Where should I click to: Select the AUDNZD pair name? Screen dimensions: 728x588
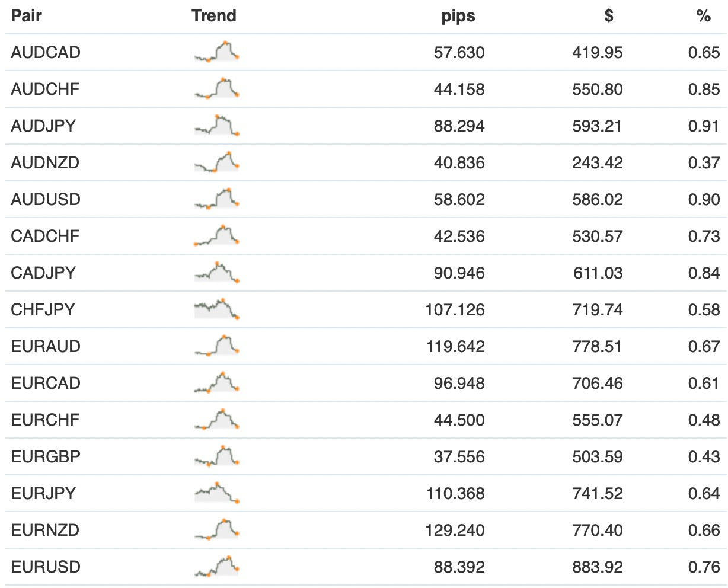[x=45, y=162]
